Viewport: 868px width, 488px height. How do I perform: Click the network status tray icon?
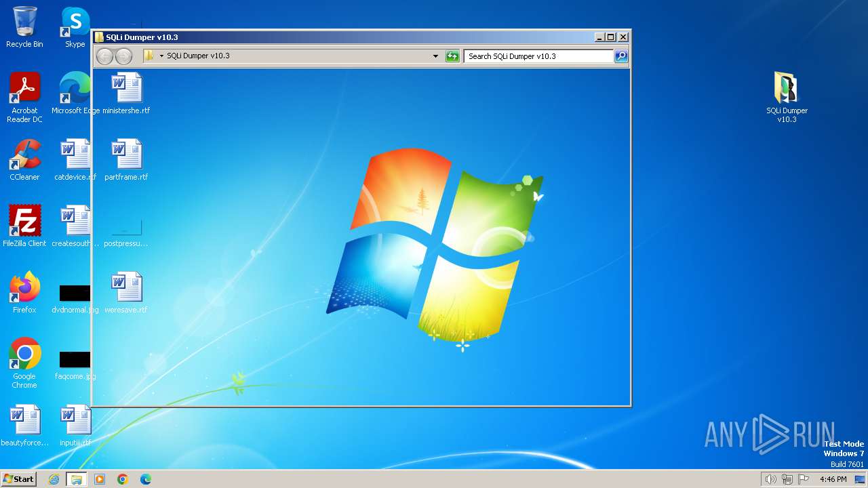coord(787,479)
